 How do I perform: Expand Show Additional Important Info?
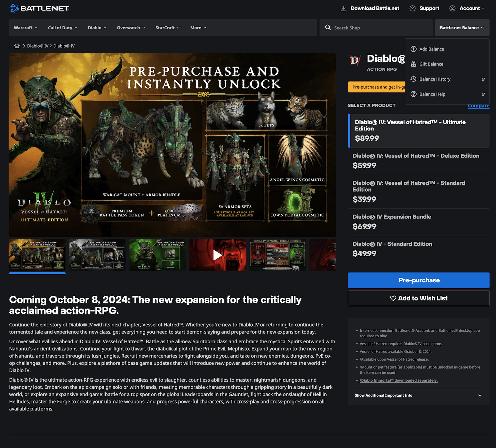(x=419, y=396)
